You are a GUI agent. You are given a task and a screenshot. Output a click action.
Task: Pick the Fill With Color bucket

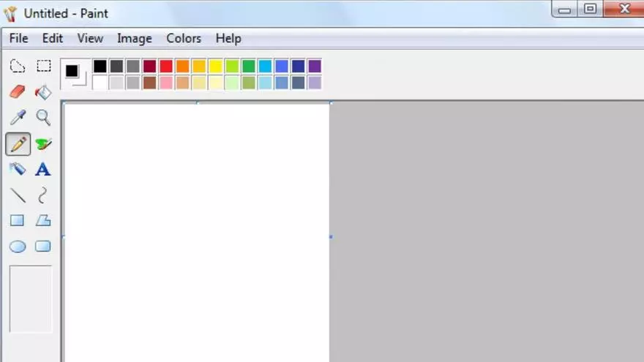44,92
